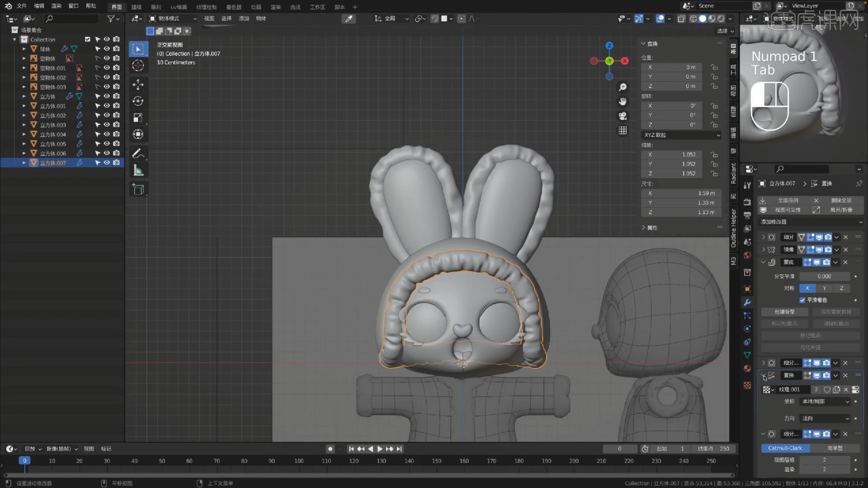Viewport: 868px width, 488px height.
Task: Toggle Collection exclude checkbox
Action: 88,39
